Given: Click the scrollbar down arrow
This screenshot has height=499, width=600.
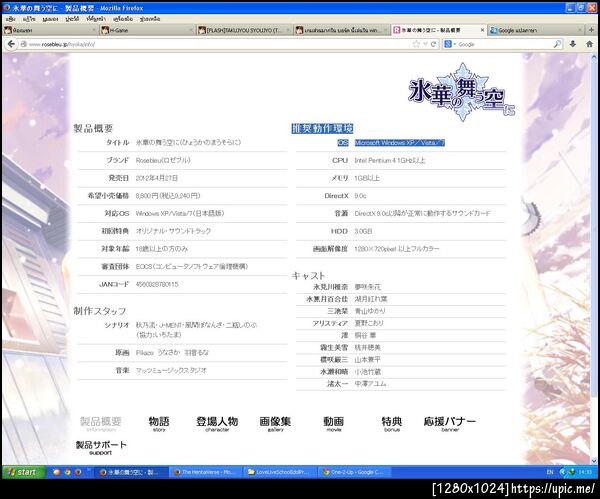Looking at the screenshot, I should click(594, 460).
